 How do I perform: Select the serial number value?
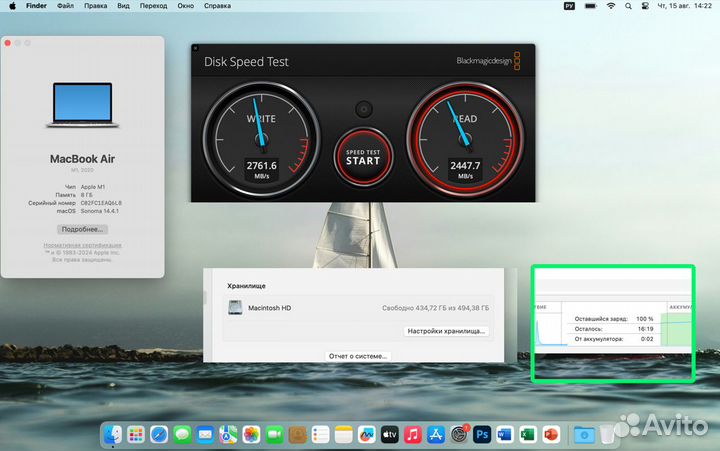coord(101,203)
